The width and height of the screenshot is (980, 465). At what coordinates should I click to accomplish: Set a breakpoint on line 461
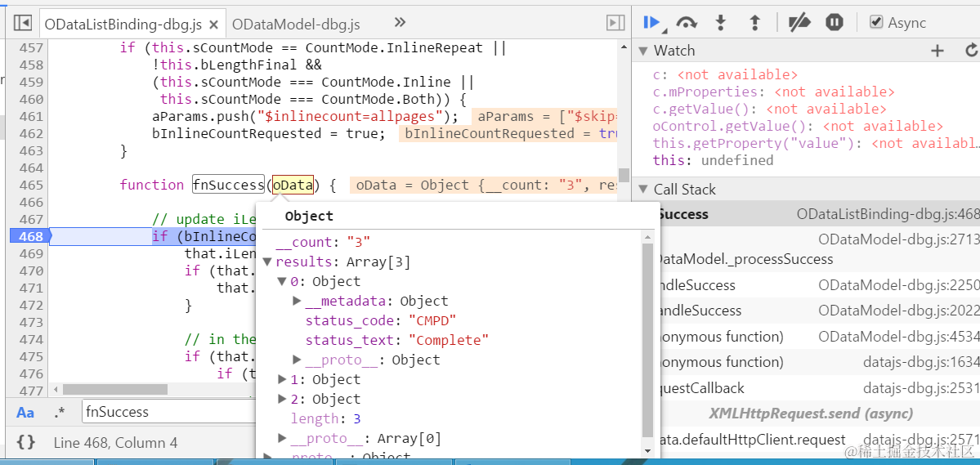pyautogui.click(x=30, y=117)
